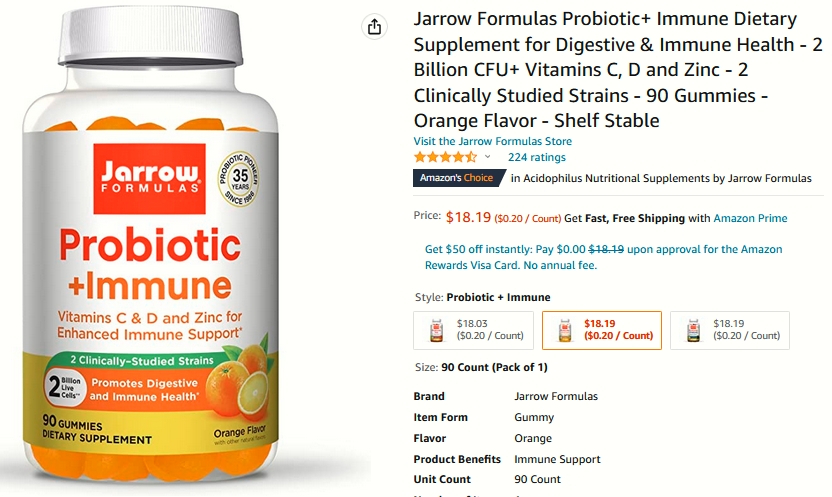
Task: Click the $18.19 price text
Action: (468, 217)
